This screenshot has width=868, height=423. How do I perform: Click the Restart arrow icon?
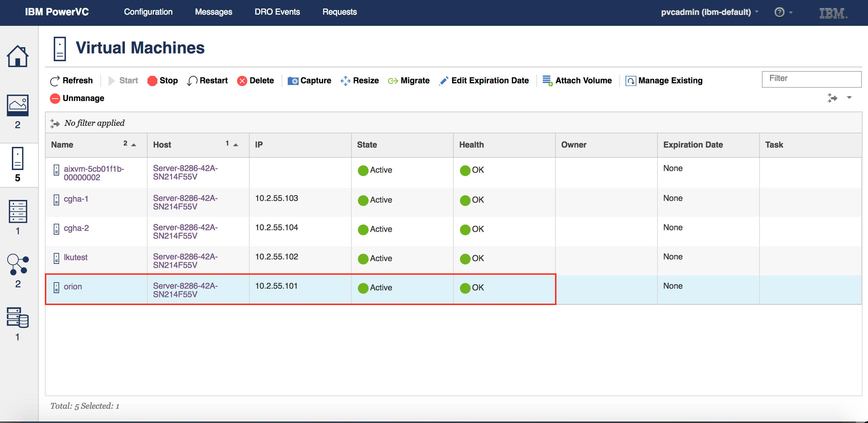coord(192,81)
